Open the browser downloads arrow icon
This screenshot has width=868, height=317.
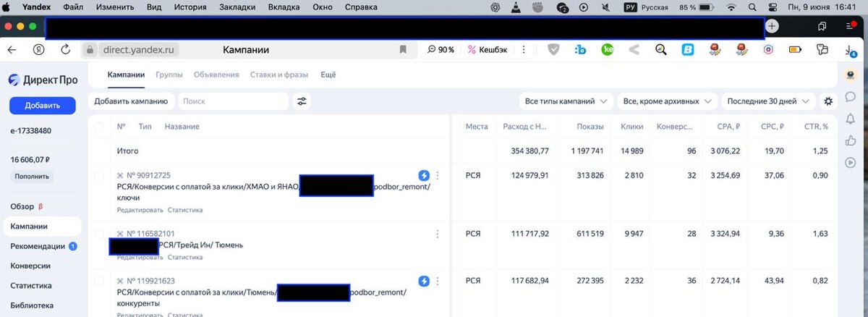[851, 50]
